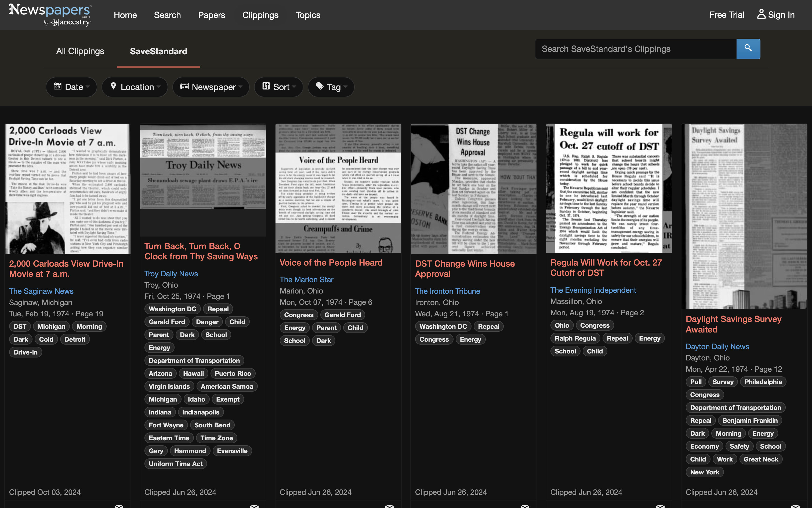Image resolution: width=812 pixels, height=508 pixels.
Task: Click the map pin icon in Location filter
Action: click(x=113, y=86)
